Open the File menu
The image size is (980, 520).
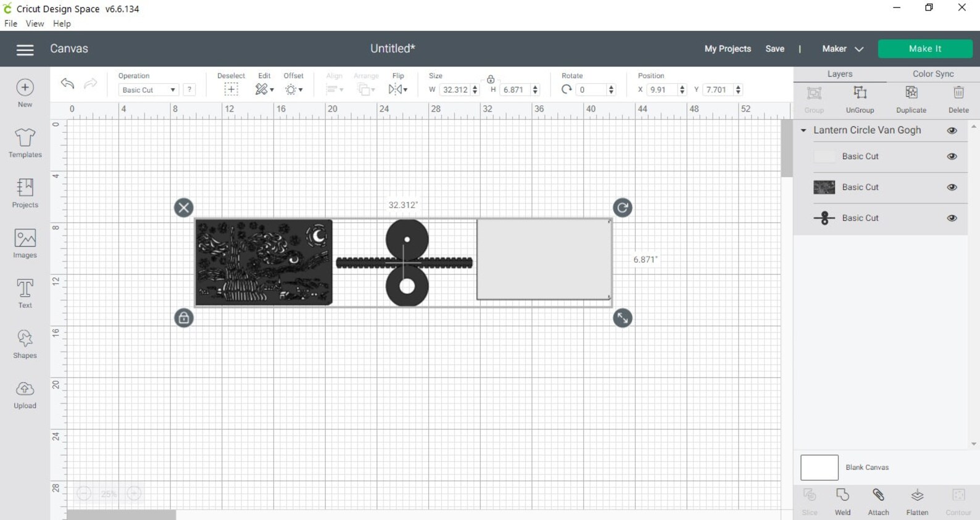coord(10,23)
